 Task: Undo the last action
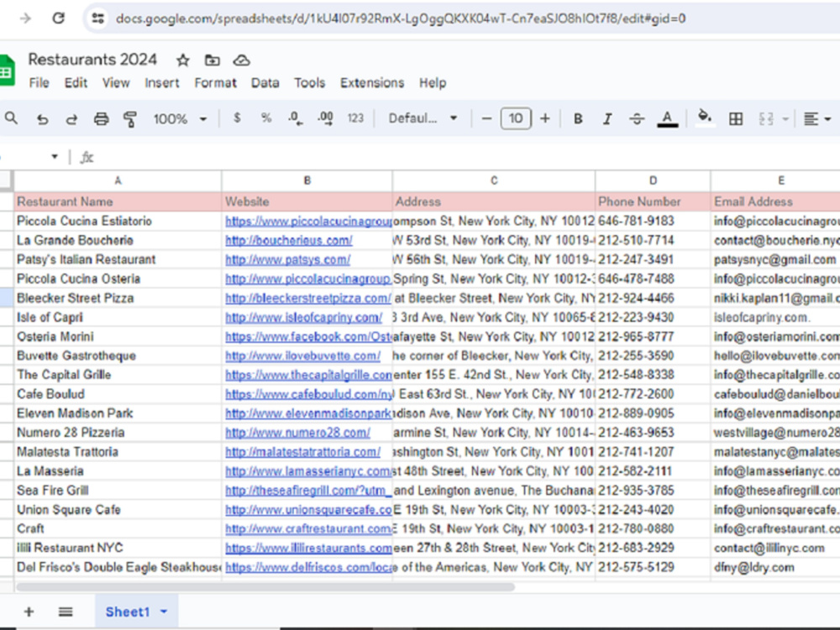[42, 119]
